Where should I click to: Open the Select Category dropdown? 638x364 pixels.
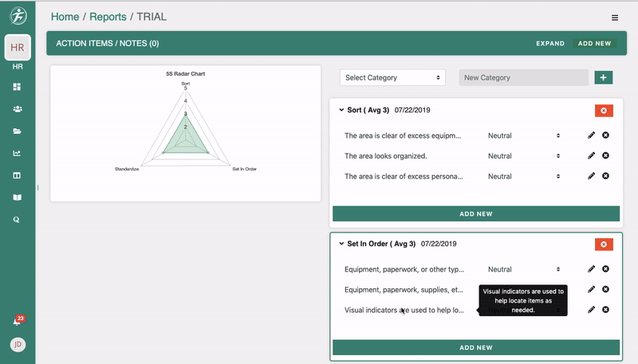tap(392, 77)
